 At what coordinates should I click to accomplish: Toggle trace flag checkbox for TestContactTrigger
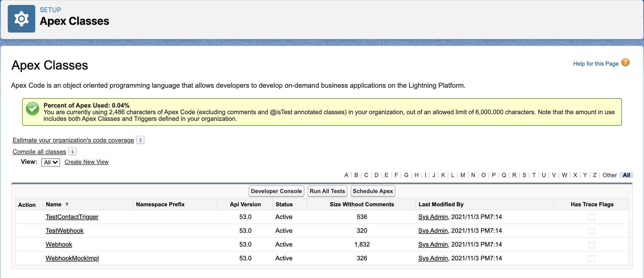(x=592, y=217)
